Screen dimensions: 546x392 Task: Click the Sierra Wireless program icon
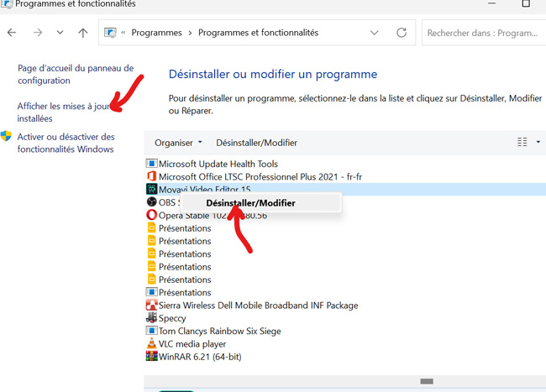[x=151, y=305]
